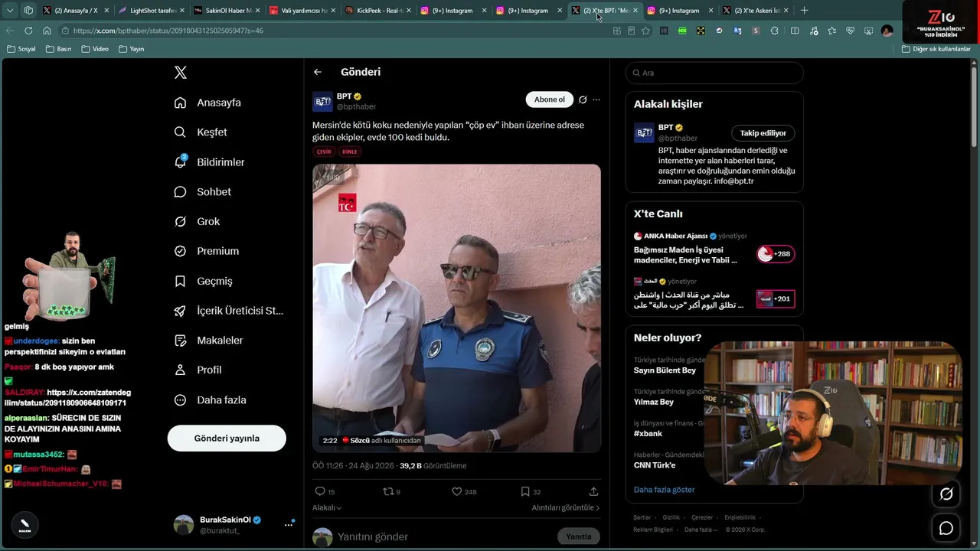
Task: Open BurakSakinOl account options menu
Action: (x=289, y=524)
